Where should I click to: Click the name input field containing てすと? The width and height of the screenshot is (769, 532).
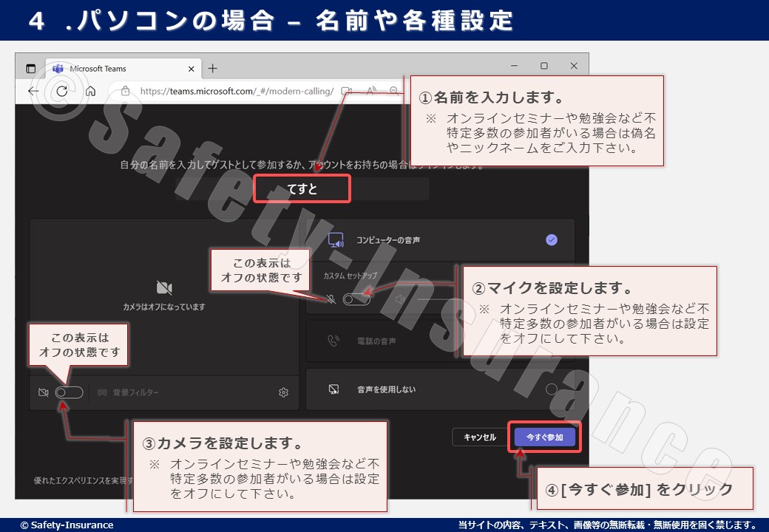point(302,189)
